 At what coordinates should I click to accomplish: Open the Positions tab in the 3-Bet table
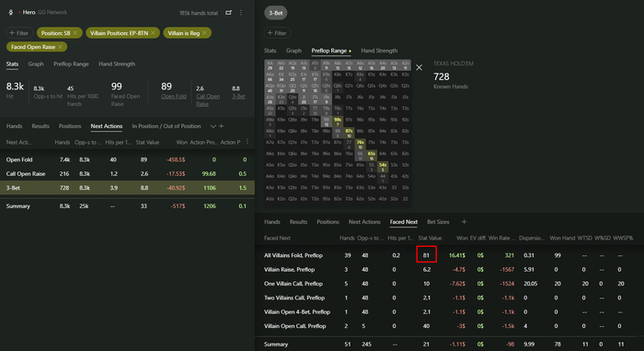pos(328,222)
